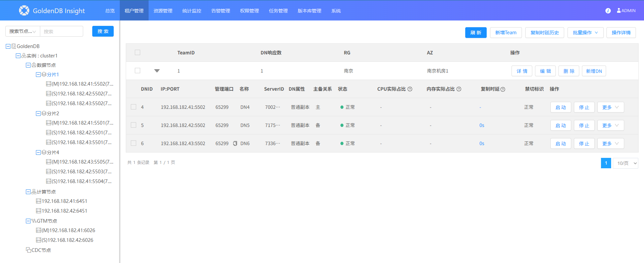Click the GoldenDB root database icon
Viewport: 644px width, 263px height.
[x=14, y=46]
